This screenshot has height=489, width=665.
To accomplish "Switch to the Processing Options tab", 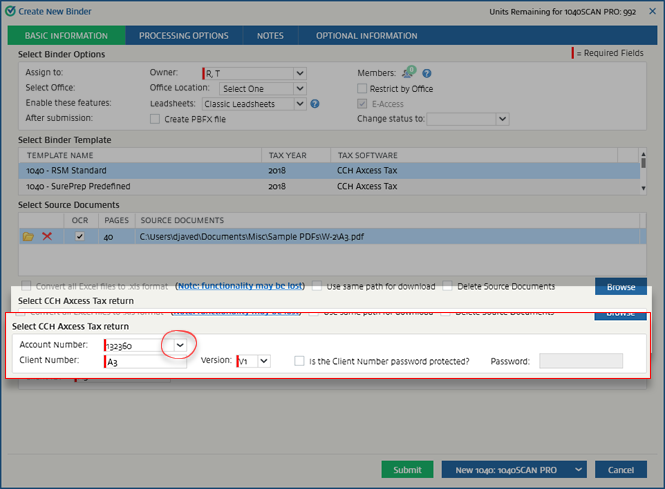I will coord(183,36).
